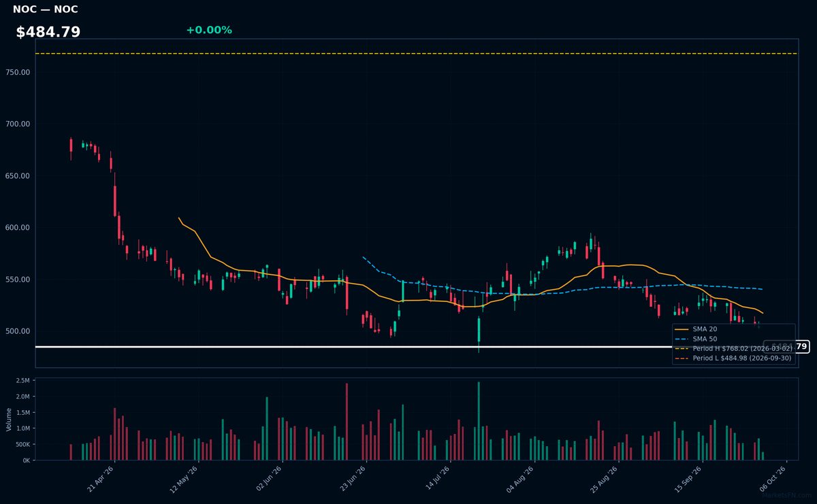Screen dimensions: 817x504
Task: Click the +0.00% change indicator
Action: click(209, 30)
